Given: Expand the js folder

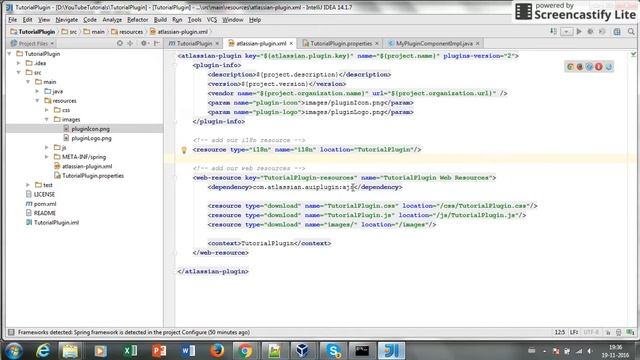Looking at the screenshot, I should [x=47, y=147].
